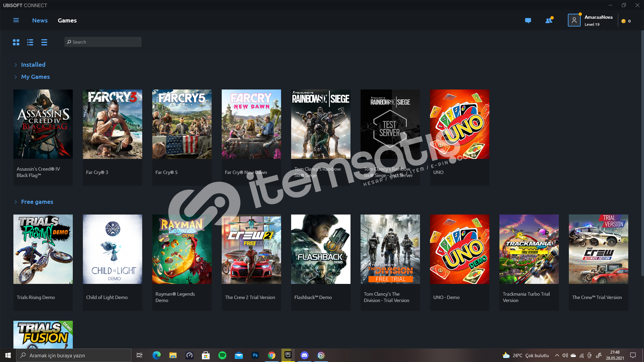Collapse the Installed section
This screenshot has height=362, width=644.
coord(33,65)
